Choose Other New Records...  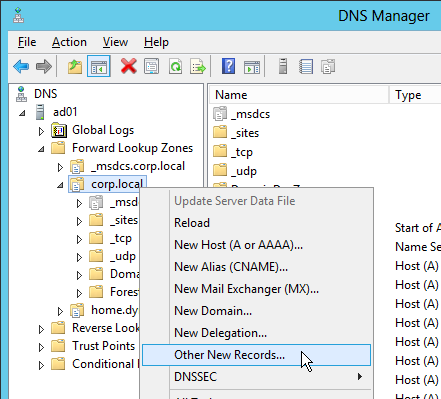tap(256, 355)
